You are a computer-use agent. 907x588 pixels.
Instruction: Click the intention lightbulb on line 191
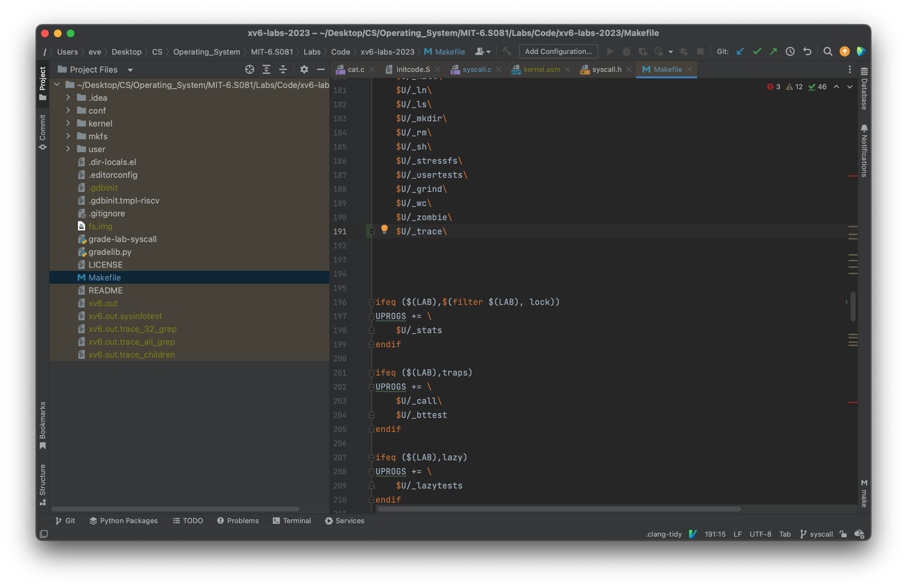384,229
